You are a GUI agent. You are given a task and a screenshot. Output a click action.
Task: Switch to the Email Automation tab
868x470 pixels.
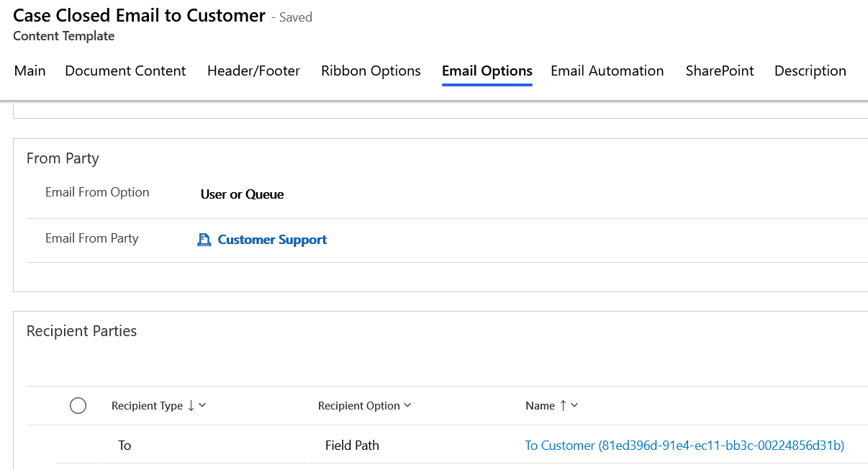tap(607, 71)
